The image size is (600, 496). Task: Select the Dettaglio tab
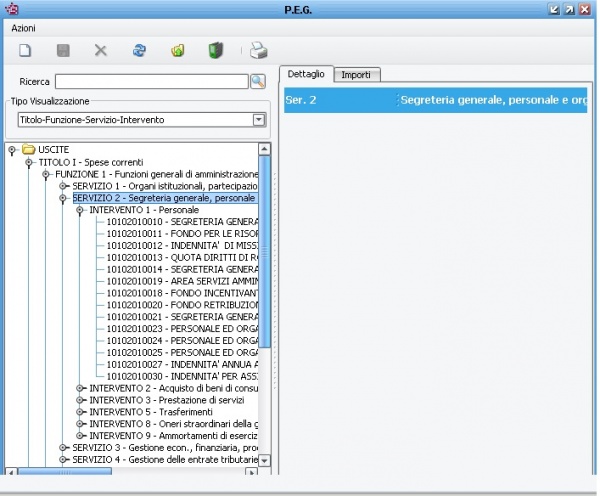pyautogui.click(x=305, y=75)
